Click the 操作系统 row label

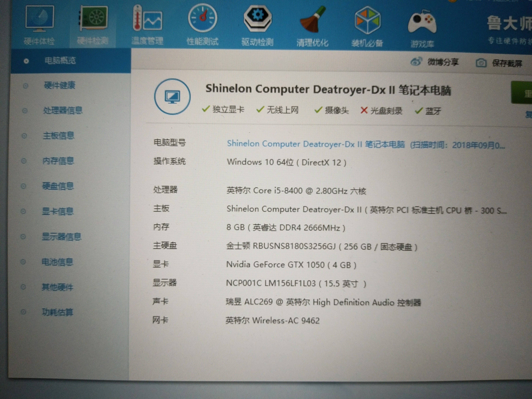pyautogui.click(x=170, y=161)
